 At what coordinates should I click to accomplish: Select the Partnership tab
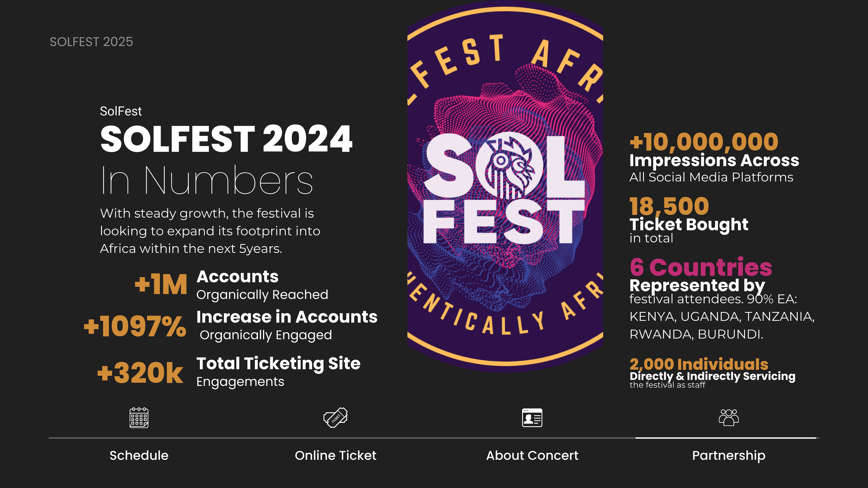pos(729,456)
